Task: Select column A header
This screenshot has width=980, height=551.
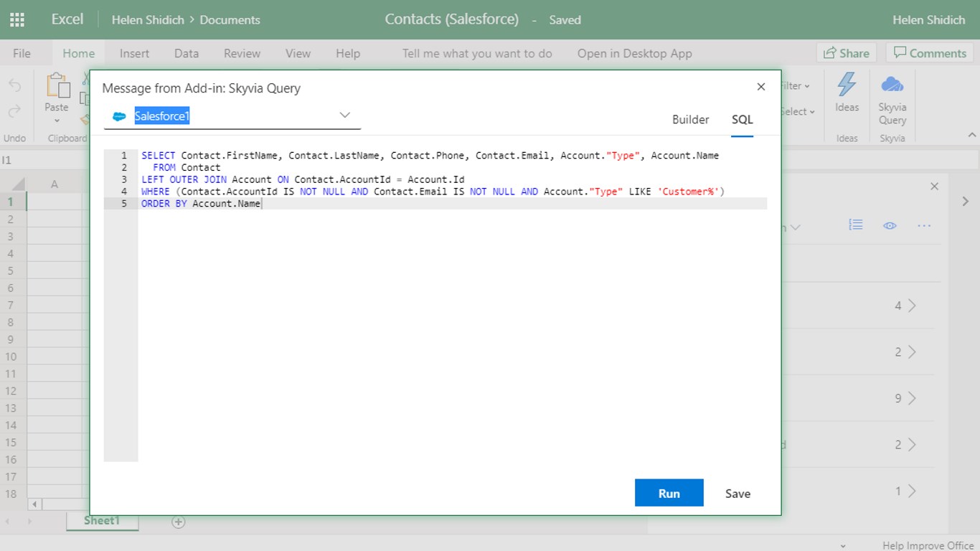Action: (55, 184)
